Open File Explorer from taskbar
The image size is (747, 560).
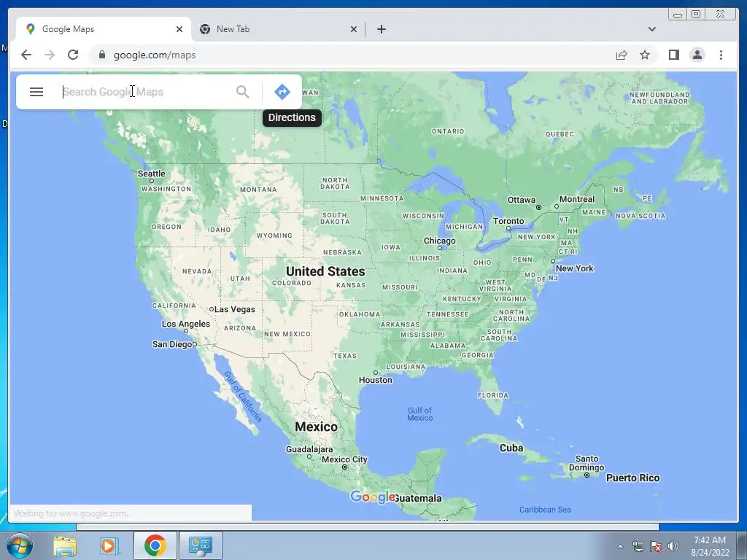(65, 545)
